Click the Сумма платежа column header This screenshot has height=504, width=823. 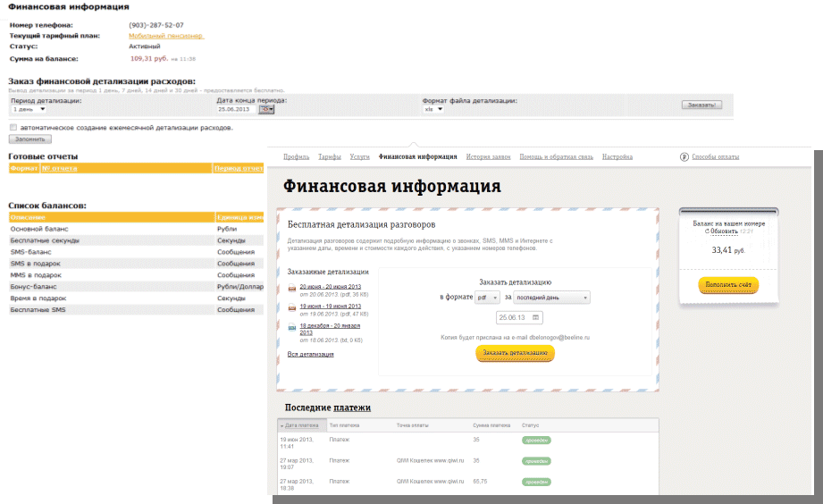tap(491, 425)
